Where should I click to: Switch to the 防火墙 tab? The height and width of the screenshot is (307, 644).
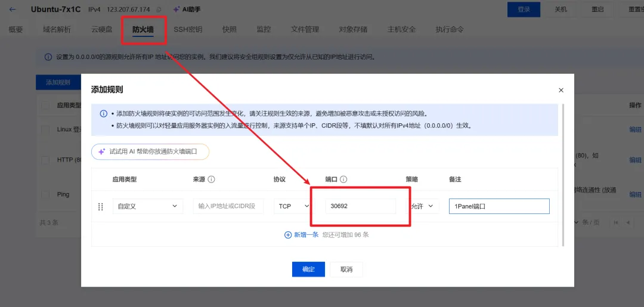[x=143, y=30]
